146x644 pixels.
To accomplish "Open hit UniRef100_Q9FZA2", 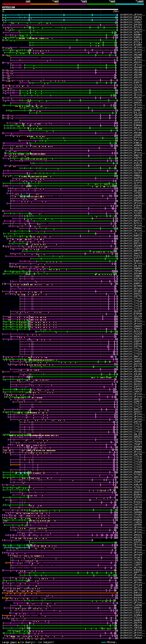I will (x=131, y=17).
